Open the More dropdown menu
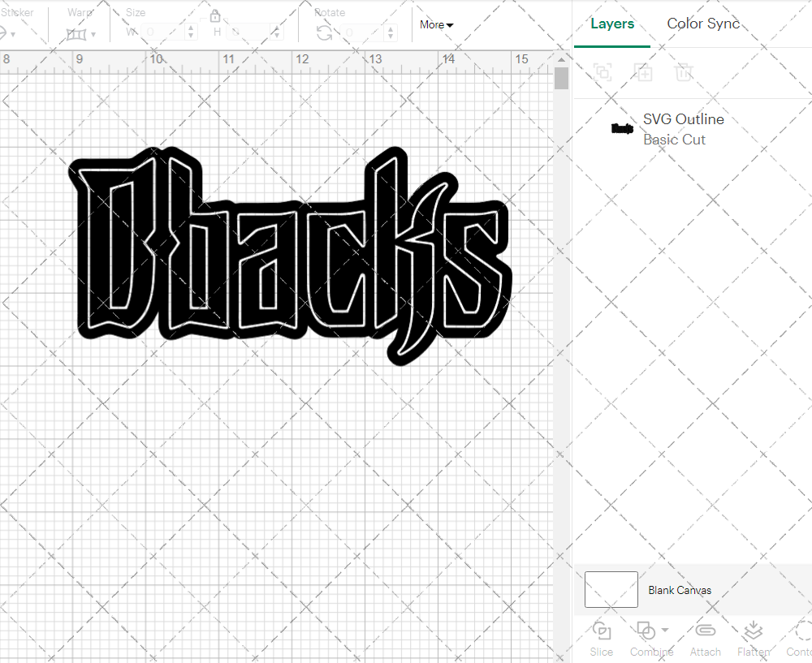This screenshot has width=812, height=663. click(x=436, y=24)
